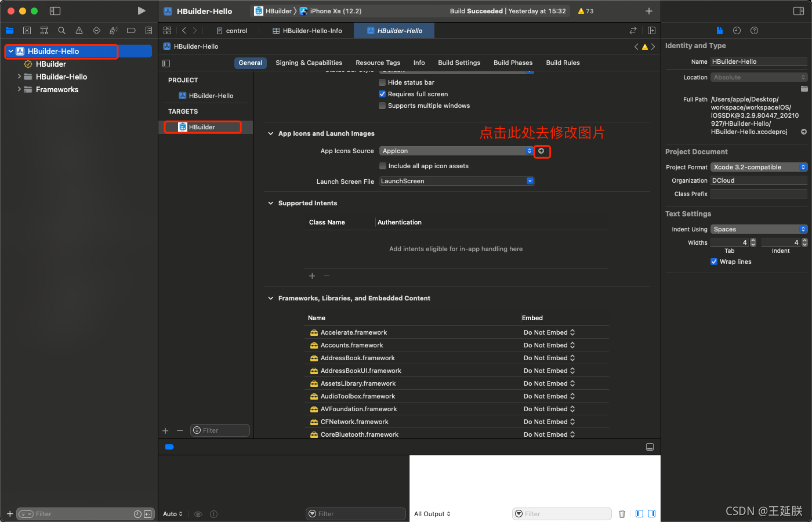Open the find navigator magnifier icon
Viewport: 812px width, 522px height.
(61, 31)
